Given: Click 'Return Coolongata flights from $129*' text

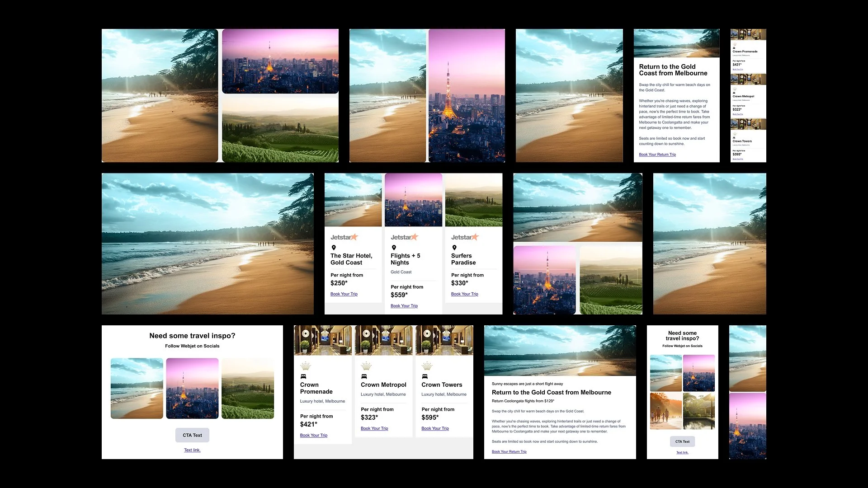Looking at the screenshot, I should [x=523, y=401].
